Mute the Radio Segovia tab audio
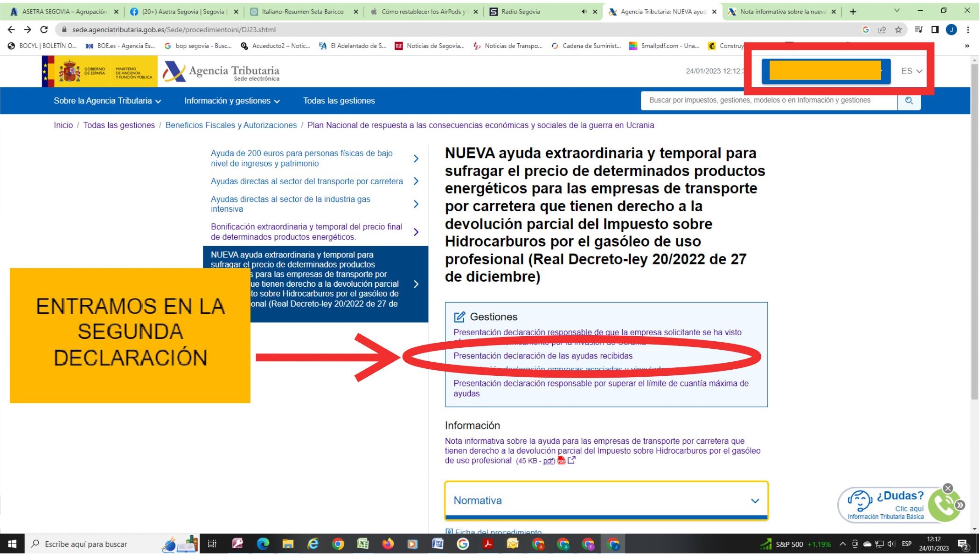The height and width of the screenshot is (559, 980). point(584,12)
